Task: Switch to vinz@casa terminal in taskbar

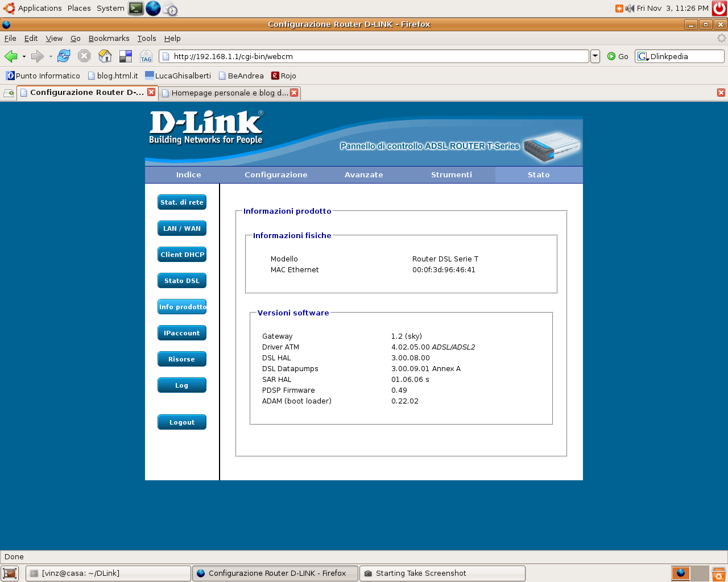Action: [x=109, y=573]
